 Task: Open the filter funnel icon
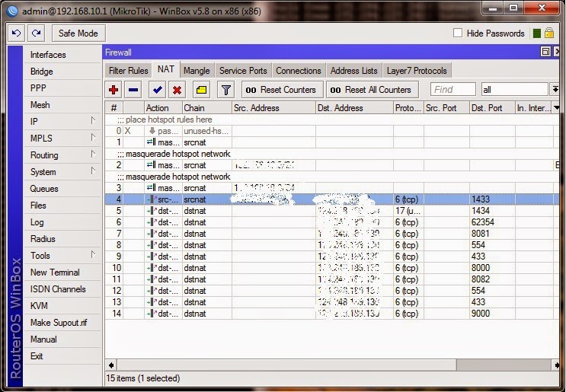coord(226,90)
